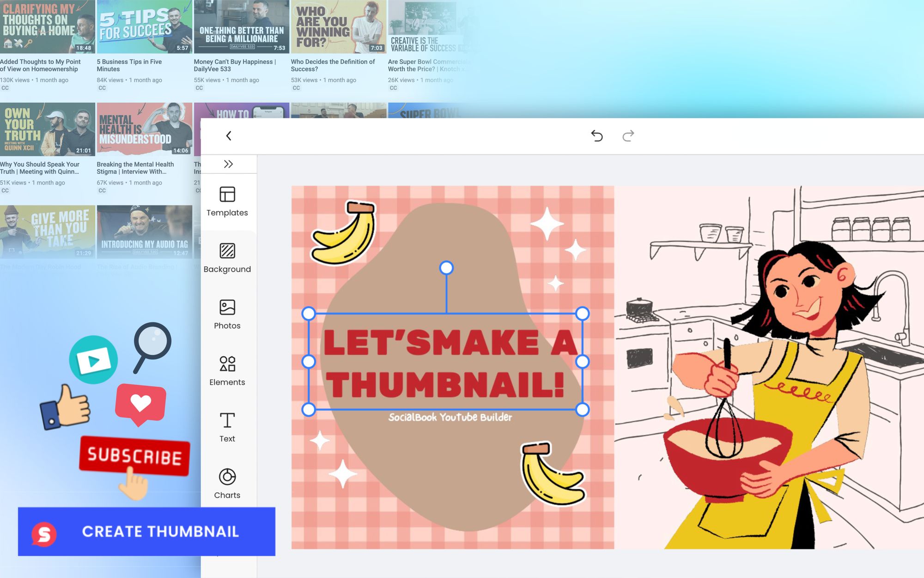The image size is (924, 578).
Task: Click title Why You Should Speak Your Truth
Action: [40, 168]
